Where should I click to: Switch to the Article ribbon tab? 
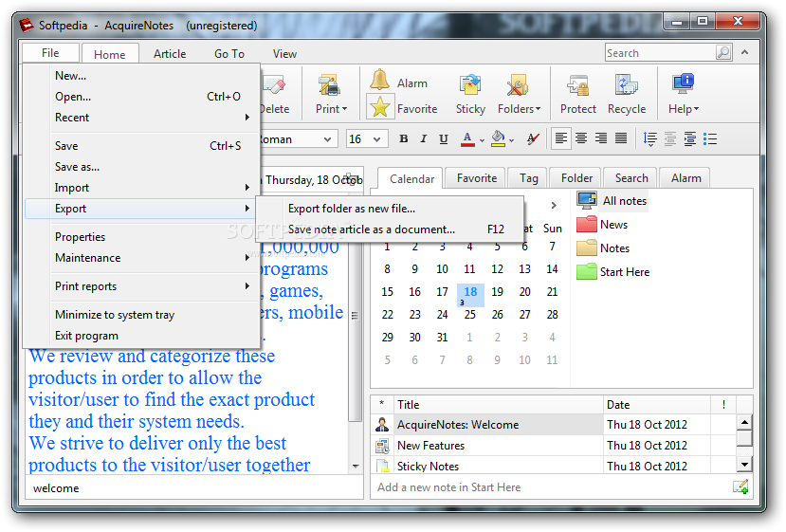click(170, 54)
